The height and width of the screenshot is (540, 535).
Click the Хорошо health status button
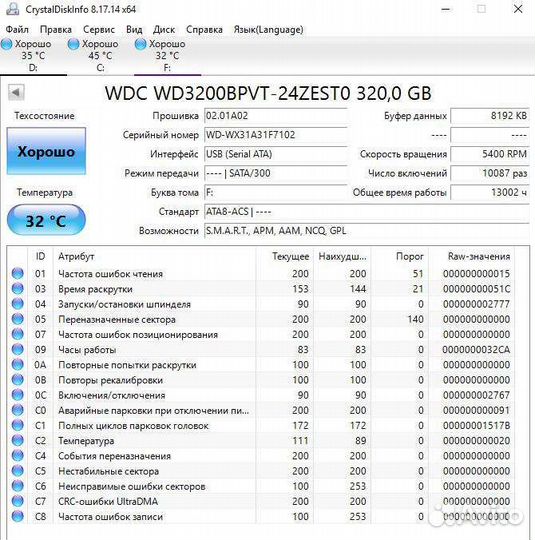pos(46,151)
